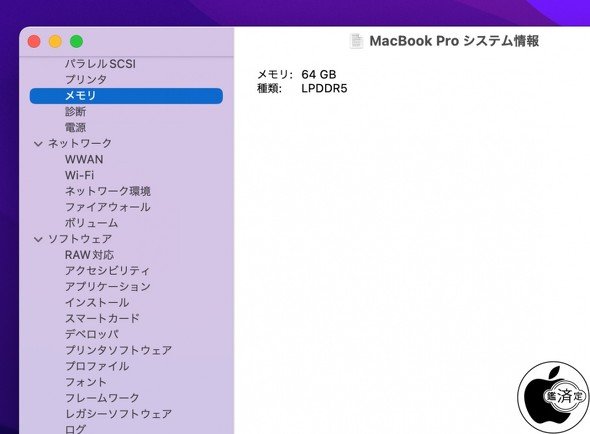Click the 64 GB memory value

[319, 74]
